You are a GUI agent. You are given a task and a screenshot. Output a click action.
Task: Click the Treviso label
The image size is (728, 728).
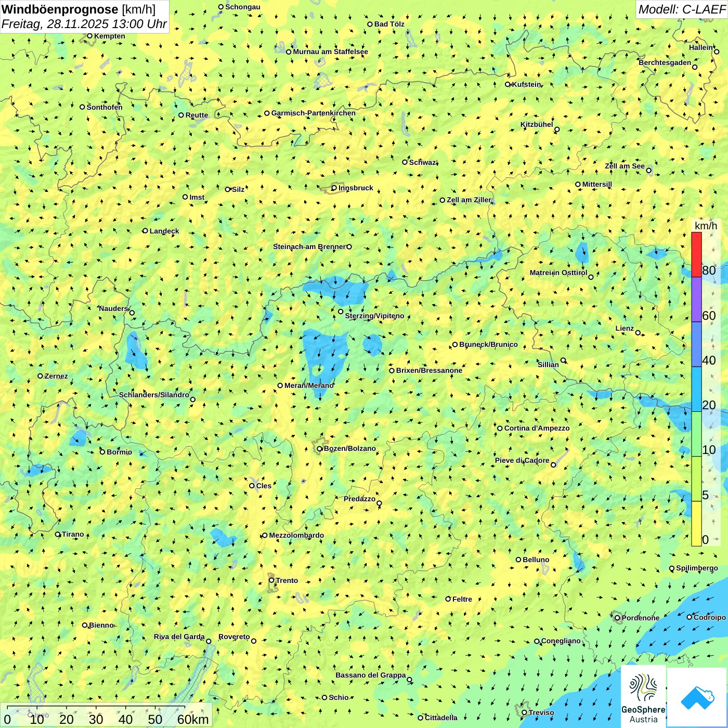(541, 712)
